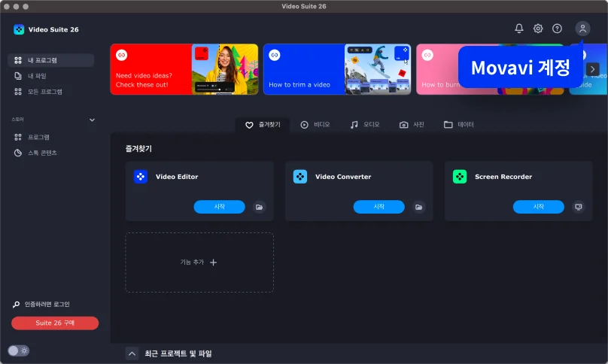Collapse the 스토어 section chevron

(92, 120)
